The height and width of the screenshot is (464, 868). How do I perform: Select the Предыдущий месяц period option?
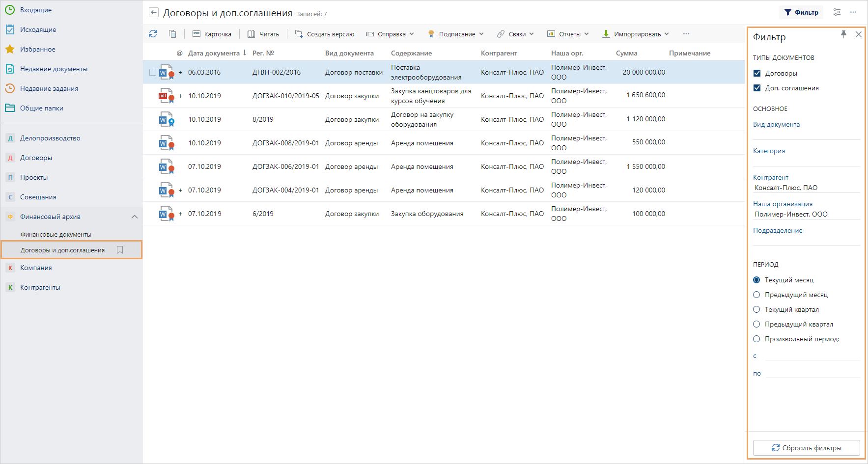[x=756, y=295]
